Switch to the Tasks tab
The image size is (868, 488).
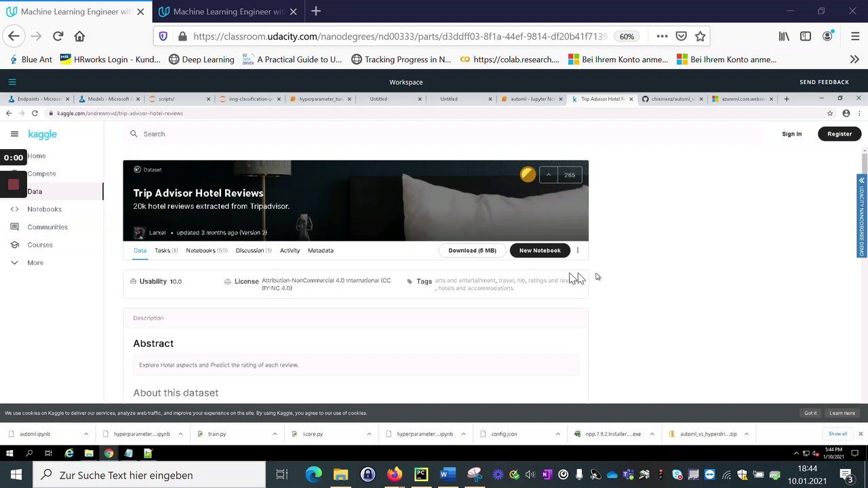(166, 251)
